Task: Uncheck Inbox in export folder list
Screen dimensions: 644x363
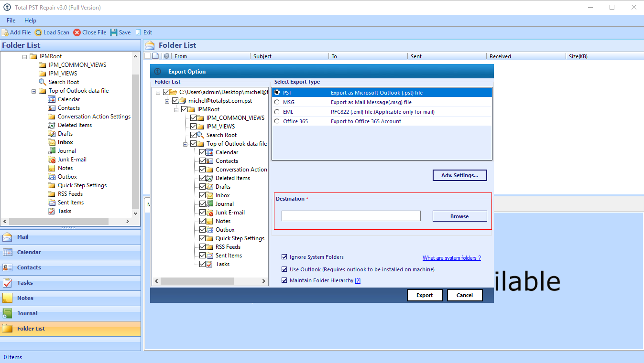Action: click(203, 195)
